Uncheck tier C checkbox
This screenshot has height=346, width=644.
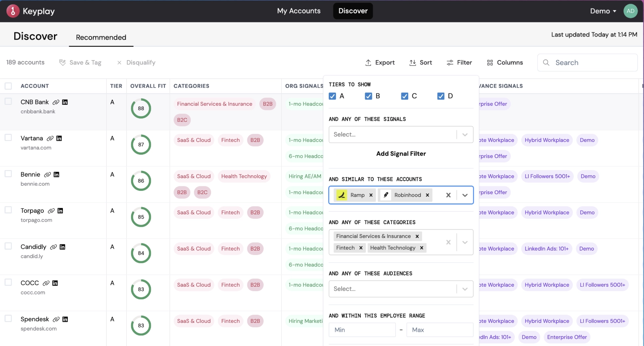point(405,96)
